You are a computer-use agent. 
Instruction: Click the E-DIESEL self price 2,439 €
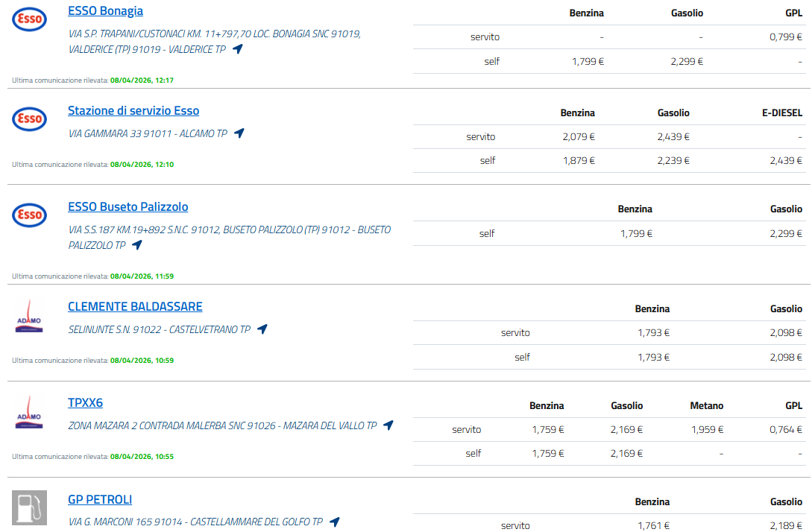coord(786,160)
